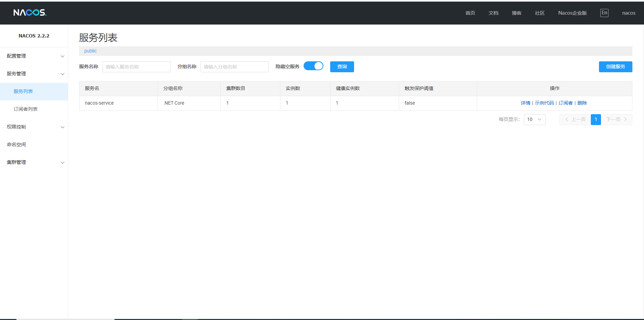This screenshot has width=644, height=320.
Task: Click the 服务名 column header
Action: [x=118, y=89]
